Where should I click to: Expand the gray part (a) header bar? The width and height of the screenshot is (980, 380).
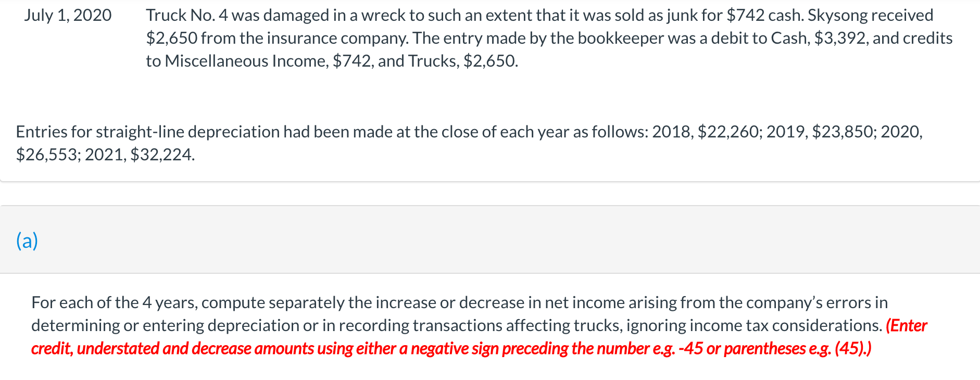click(x=490, y=239)
